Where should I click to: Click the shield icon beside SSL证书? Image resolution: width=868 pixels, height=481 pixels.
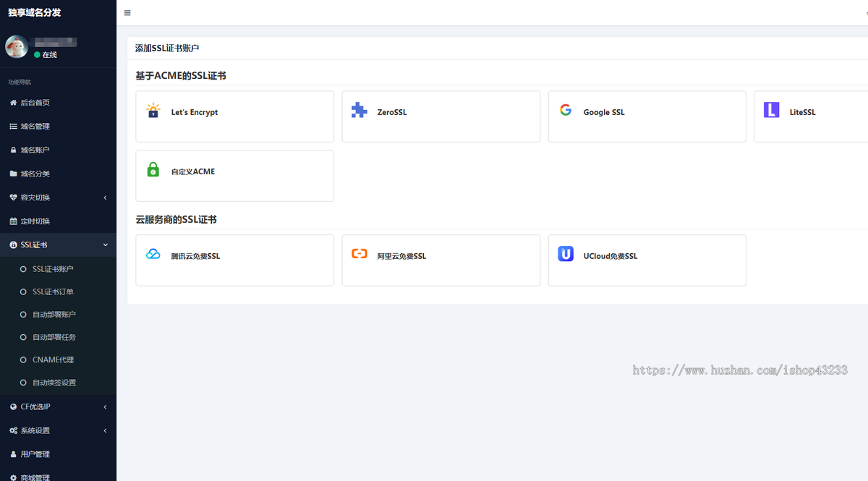pos(13,245)
